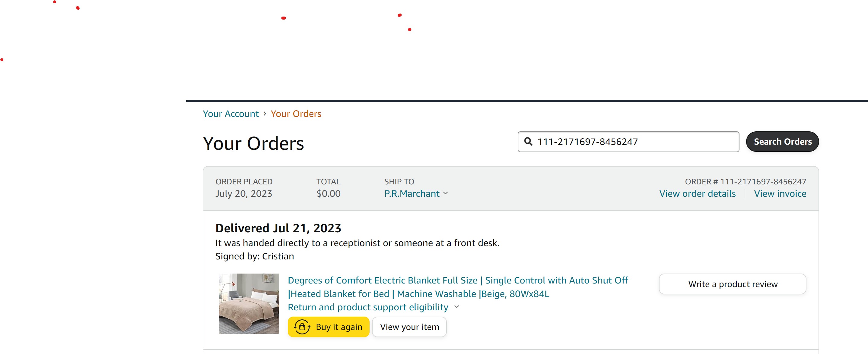Click the View your item button

(409, 327)
